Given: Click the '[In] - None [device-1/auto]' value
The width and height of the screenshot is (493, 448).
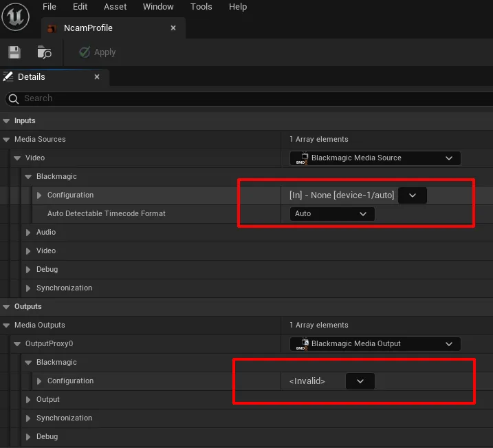Looking at the screenshot, I should (342, 195).
